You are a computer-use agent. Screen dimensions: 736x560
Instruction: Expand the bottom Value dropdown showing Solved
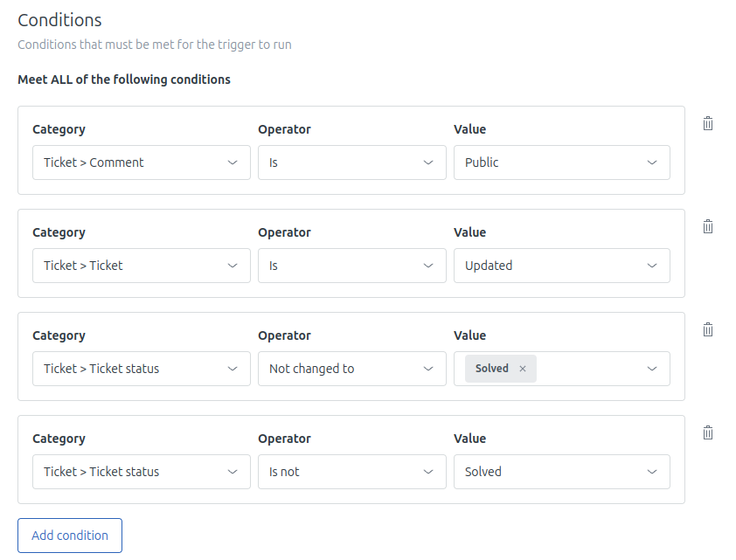(561, 472)
